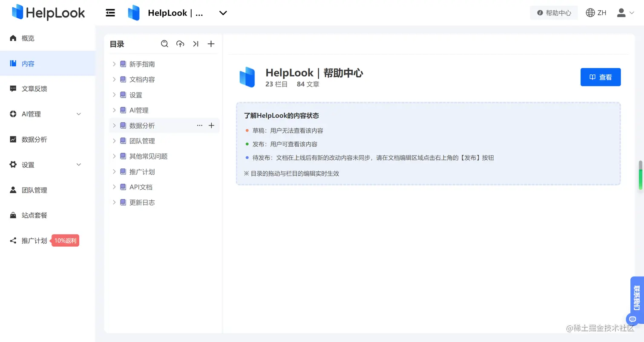644x342 pixels.
Task: Open more options dots on 数据分析 row
Action: (200, 125)
